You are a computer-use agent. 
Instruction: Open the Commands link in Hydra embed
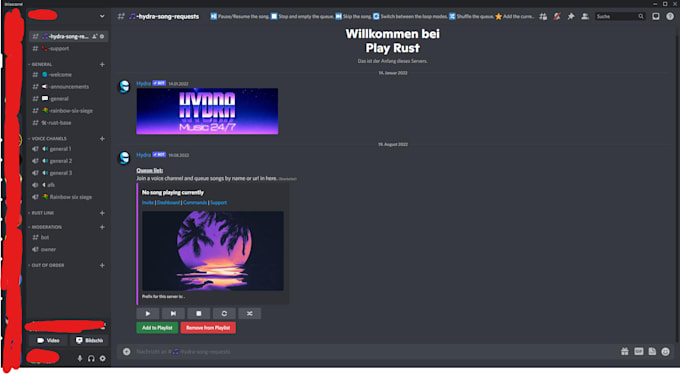click(x=195, y=202)
